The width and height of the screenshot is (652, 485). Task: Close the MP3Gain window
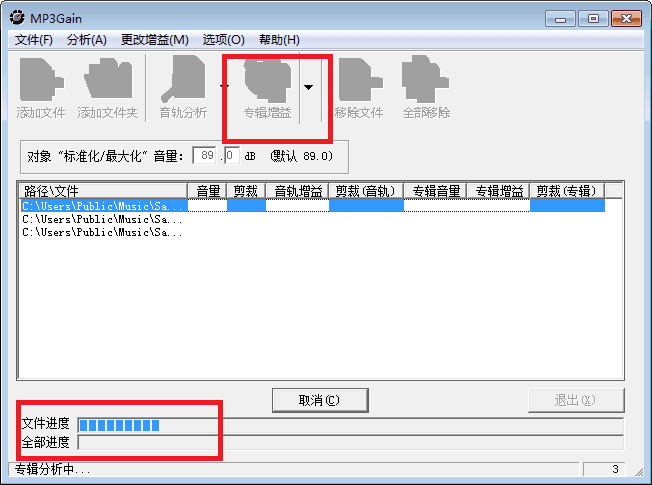pos(626,19)
